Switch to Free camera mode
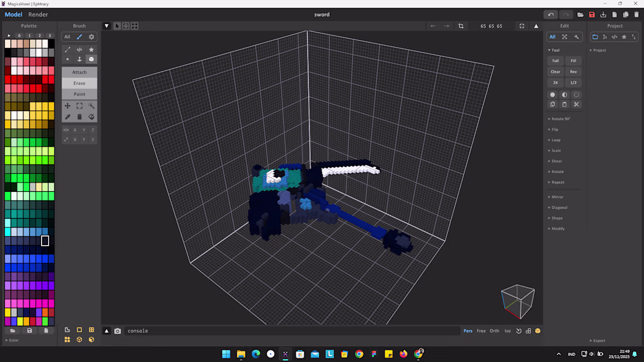 pyautogui.click(x=481, y=331)
